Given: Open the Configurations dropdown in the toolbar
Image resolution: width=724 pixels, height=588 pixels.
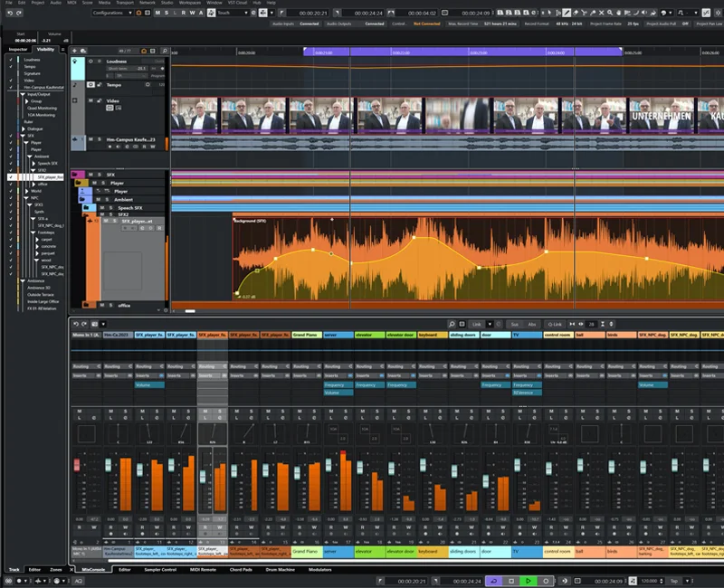Looking at the screenshot, I should [x=110, y=13].
